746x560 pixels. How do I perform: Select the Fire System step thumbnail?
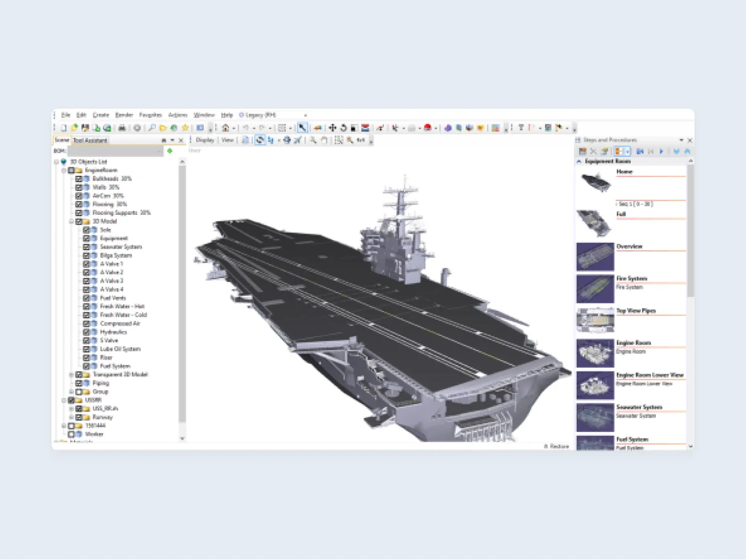click(595, 289)
